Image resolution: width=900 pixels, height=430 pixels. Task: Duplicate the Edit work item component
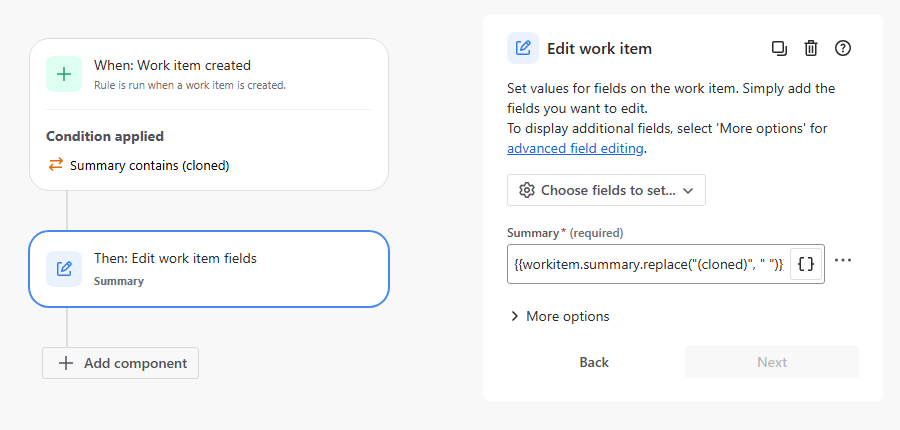(x=779, y=48)
